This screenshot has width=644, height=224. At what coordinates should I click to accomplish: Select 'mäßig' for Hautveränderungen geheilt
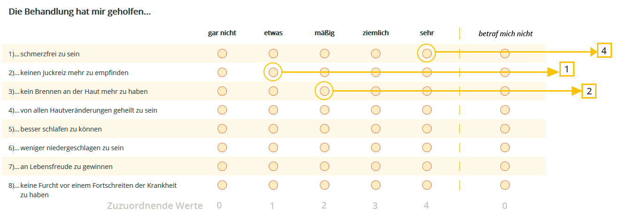324,110
